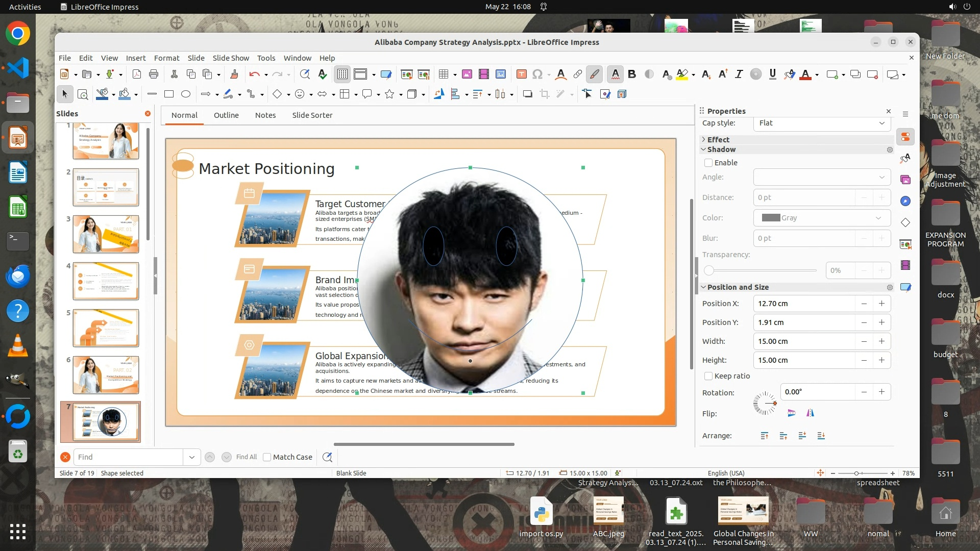Click the Underline formatting icon
This screenshot has height=551, width=980.
[772, 74]
